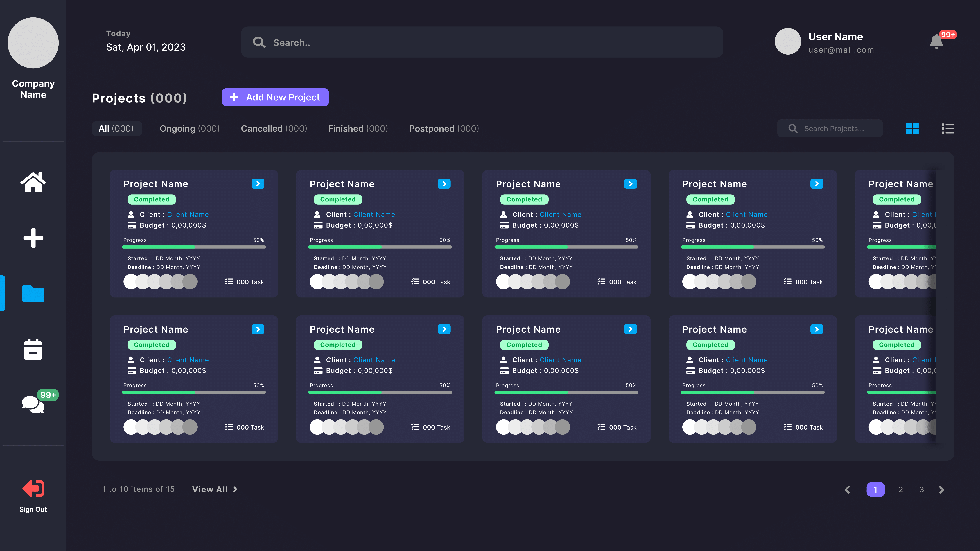The width and height of the screenshot is (980, 551).
Task: Click Add New Project button
Action: click(x=275, y=97)
